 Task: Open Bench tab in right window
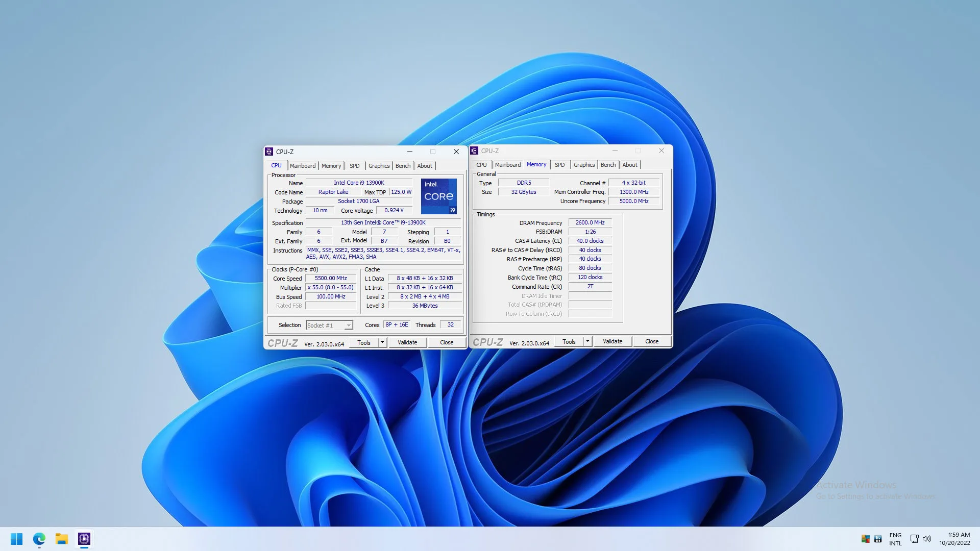click(608, 165)
